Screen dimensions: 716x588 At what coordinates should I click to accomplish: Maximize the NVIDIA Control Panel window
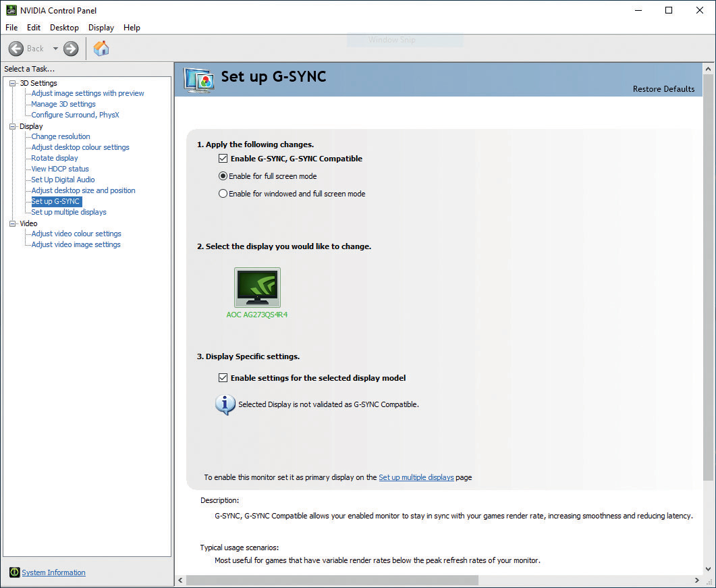[669, 10]
